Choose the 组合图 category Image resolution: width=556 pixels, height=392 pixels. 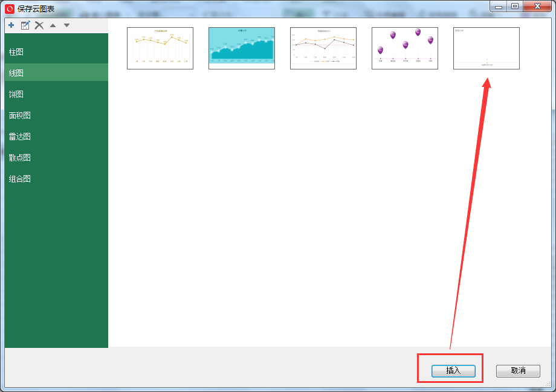pyautogui.click(x=56, y=179)
